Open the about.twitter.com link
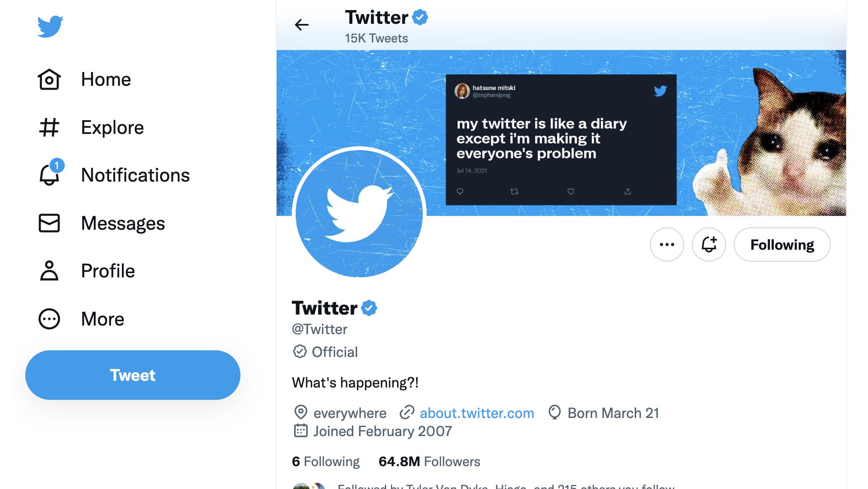 477,413
